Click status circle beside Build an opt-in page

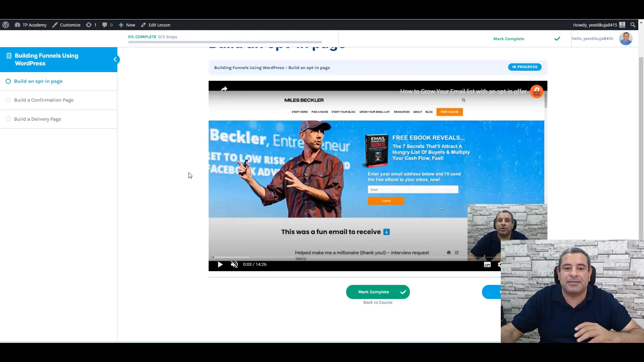coord(8,81)
